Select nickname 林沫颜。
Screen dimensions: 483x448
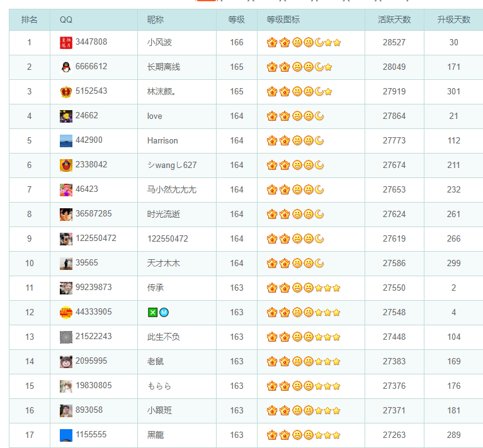(161, 91)
